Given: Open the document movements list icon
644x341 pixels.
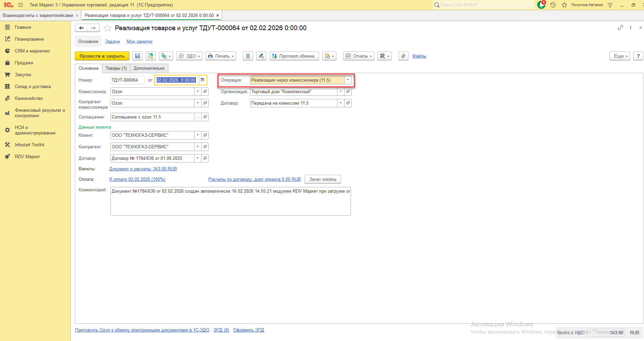Looking at the screenshot, I should [x=248, y=56].
